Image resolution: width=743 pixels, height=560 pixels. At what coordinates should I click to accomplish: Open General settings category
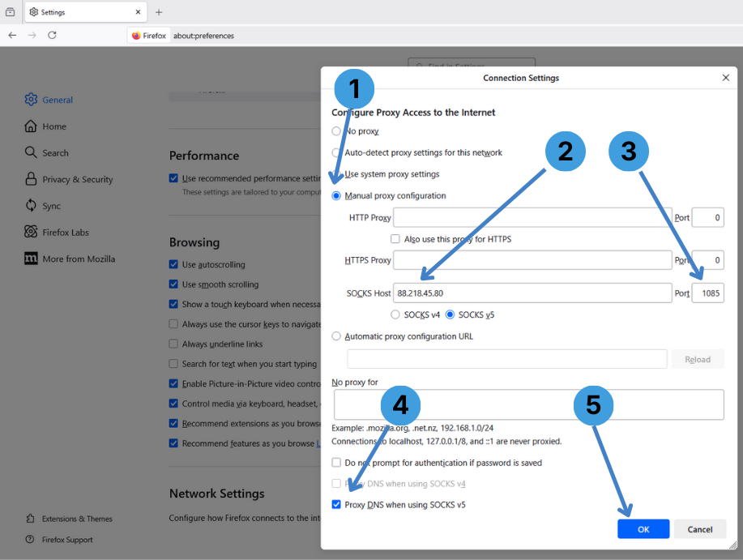[x=49, y=100]
